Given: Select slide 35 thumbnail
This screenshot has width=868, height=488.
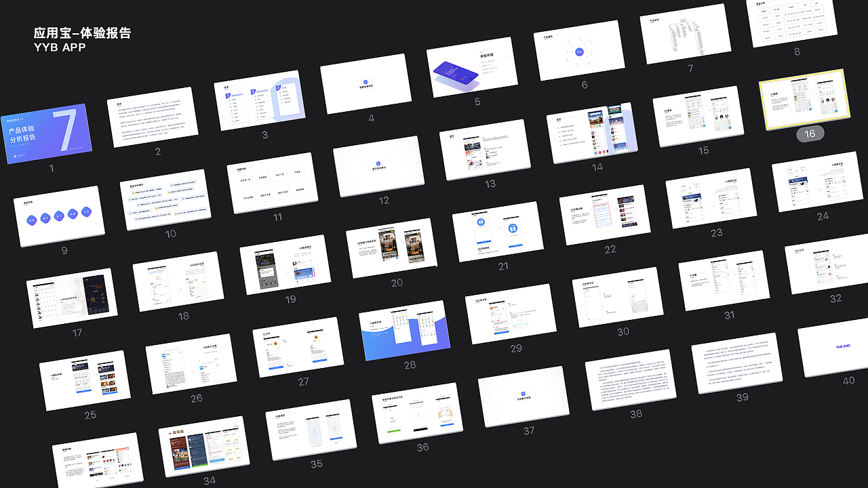Looking at the screenshot, I should pyautogui.click(x=311, y=430).
